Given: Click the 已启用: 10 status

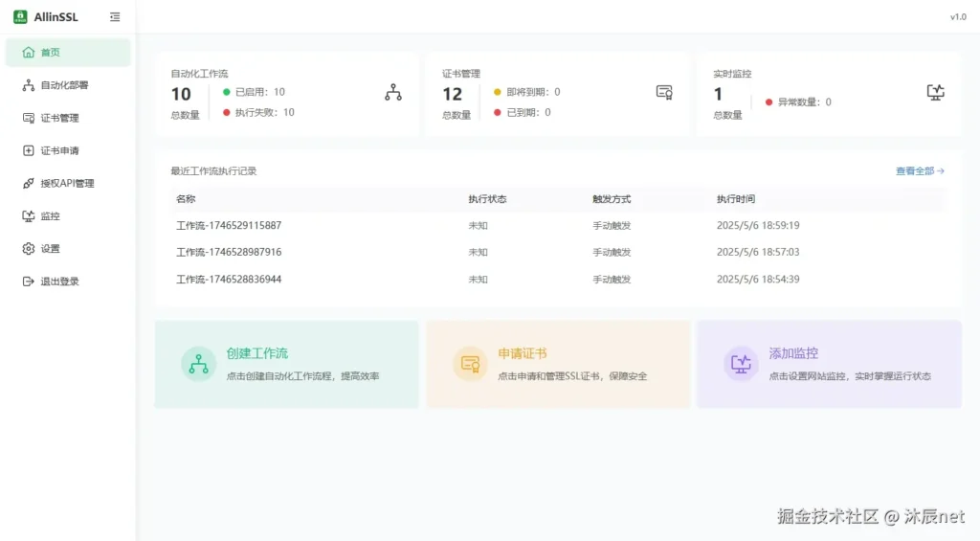Looking at the screenshot, I should [x=254, y=92].
